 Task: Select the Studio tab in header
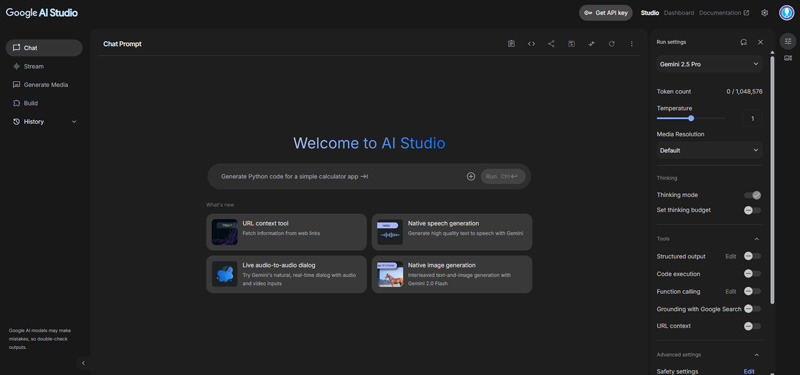[x=649, y=13]
